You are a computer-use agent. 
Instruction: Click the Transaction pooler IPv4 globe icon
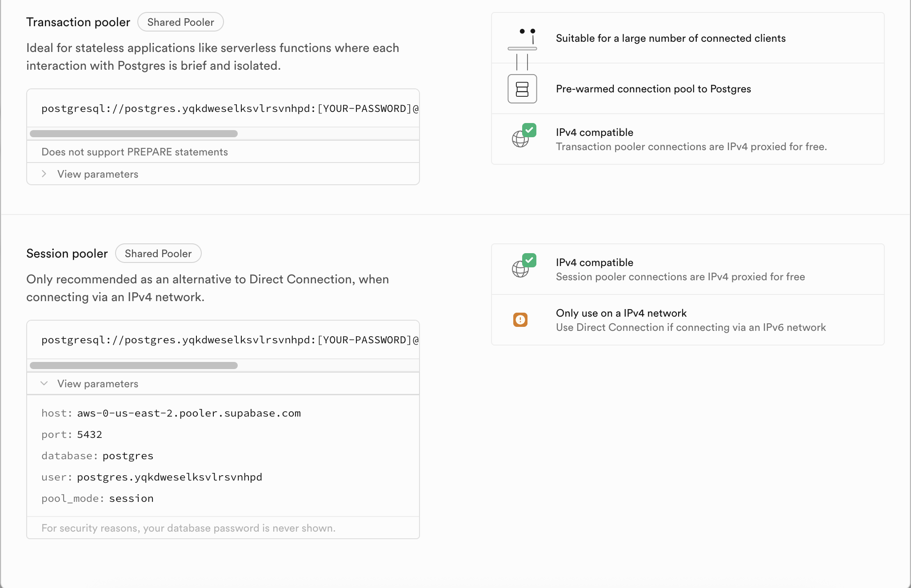pyautogui.click(x=520, y=139)
